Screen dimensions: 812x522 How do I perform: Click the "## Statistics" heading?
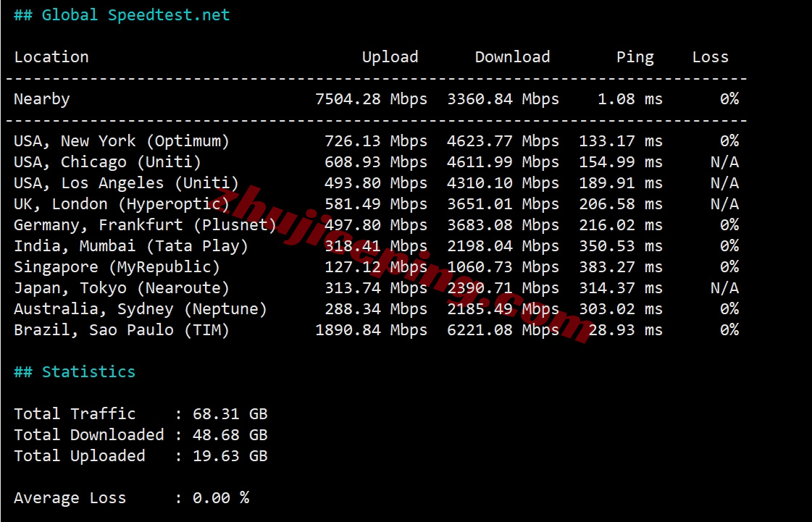tap(75, 372)
